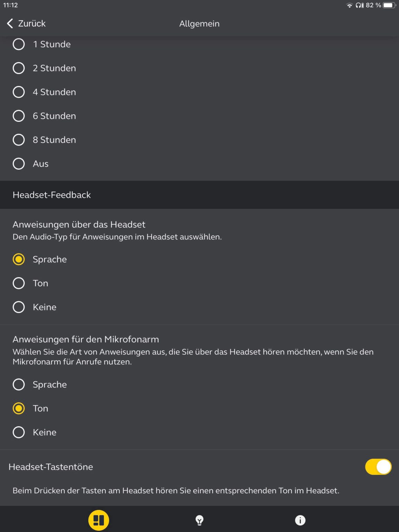
Task: Select Ton under Anweisungen über das Headset
Action: 19,283
